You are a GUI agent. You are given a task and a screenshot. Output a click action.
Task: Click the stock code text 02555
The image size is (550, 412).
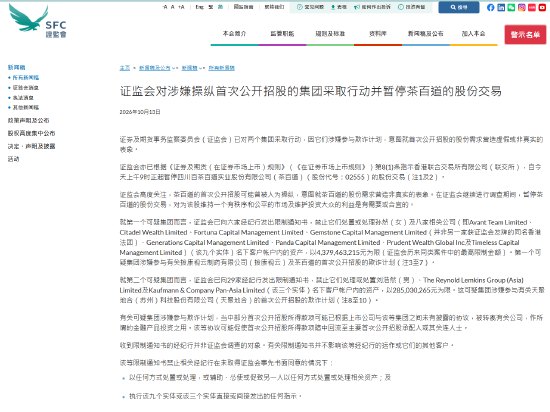click(355, 177)
